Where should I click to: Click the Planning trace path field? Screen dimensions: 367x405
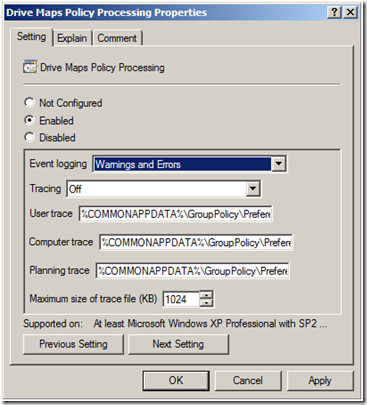pos(193,271)
